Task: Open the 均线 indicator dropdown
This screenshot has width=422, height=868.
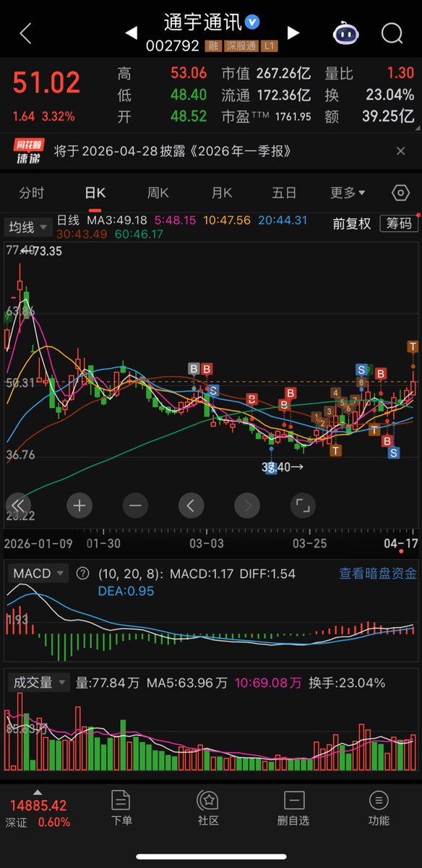Action: pos(28,227)
